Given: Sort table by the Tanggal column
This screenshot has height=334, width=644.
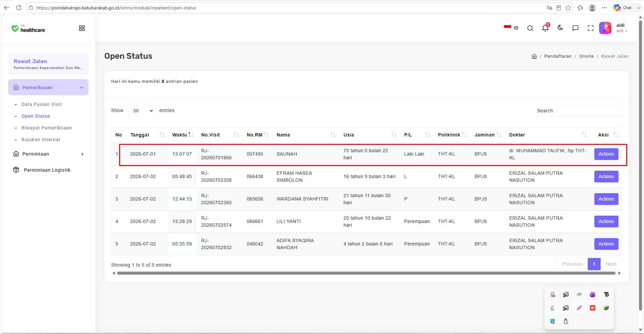Looking at the screenshot, I should click(147, 135).
